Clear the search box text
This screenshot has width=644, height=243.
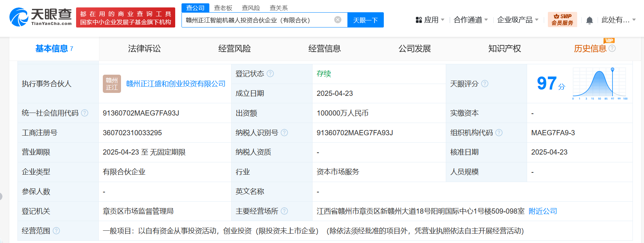pyautogui.click(x=337, y=20)
